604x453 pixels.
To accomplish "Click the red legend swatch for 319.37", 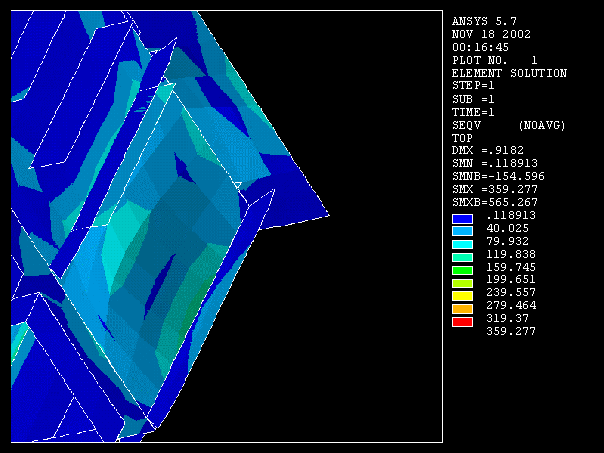I will click(x=462, y=322).
